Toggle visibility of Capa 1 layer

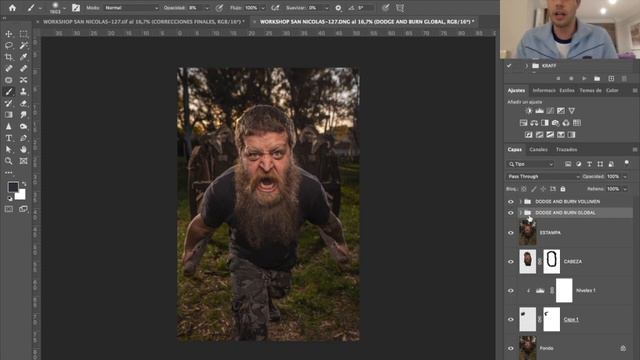511,320
